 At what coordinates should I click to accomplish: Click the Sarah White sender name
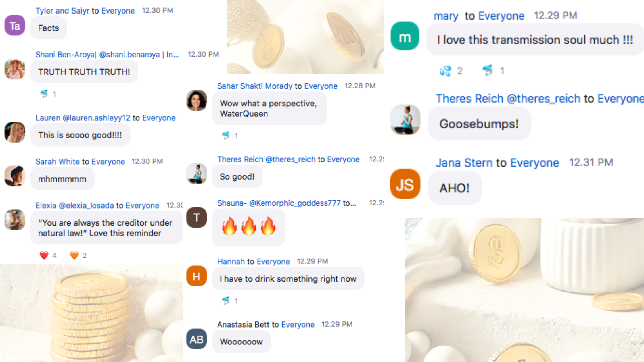tap(57, 161)
